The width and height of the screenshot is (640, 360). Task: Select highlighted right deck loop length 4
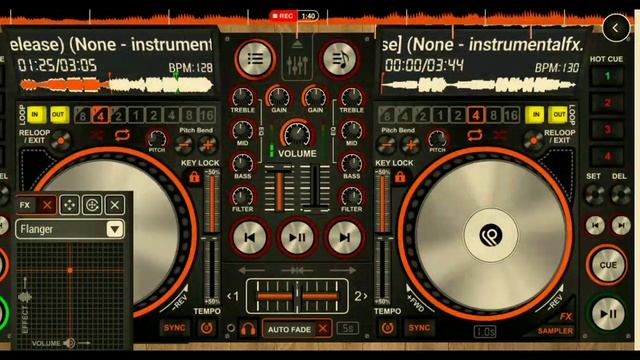[476, 115]
